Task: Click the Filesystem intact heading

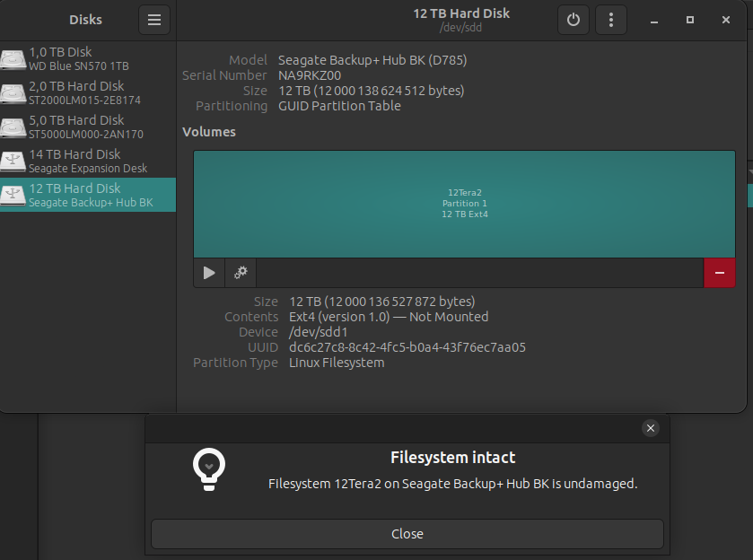Action: tap(453, 457)
